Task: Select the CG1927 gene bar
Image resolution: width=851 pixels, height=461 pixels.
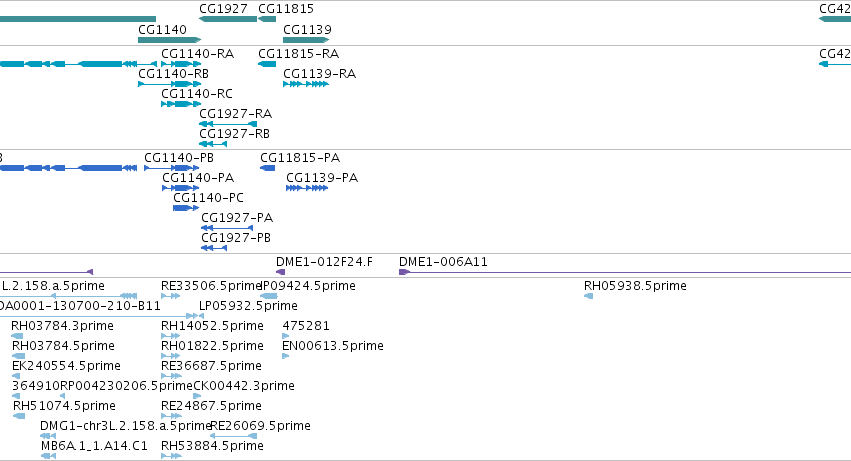Action: [228, 19]
